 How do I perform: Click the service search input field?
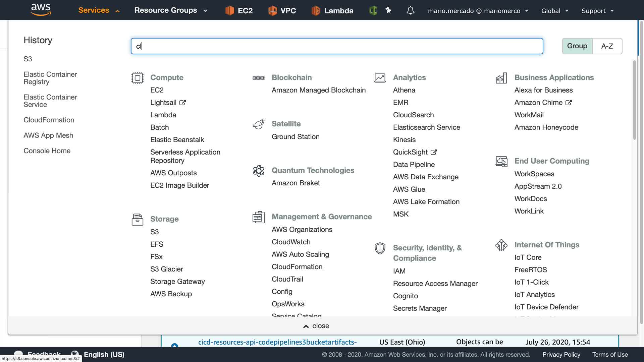336,46
